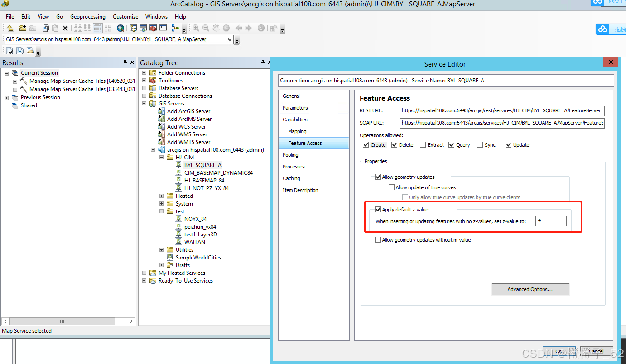Open the Geoprocessing menu

88,17
